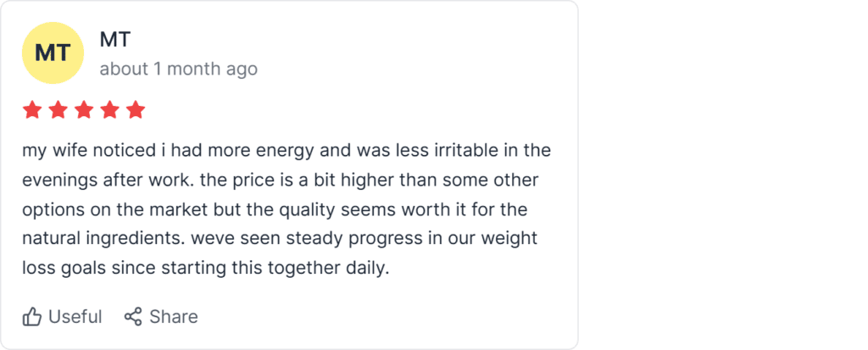Click the review line starting "my wife noticed"
This screenshot has height=350, width=868.
click(x=287, y=152)
